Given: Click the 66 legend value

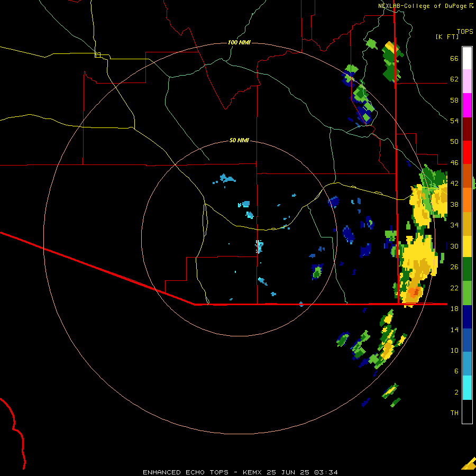Looking at the screenshot, I should [x=454, y=59].
